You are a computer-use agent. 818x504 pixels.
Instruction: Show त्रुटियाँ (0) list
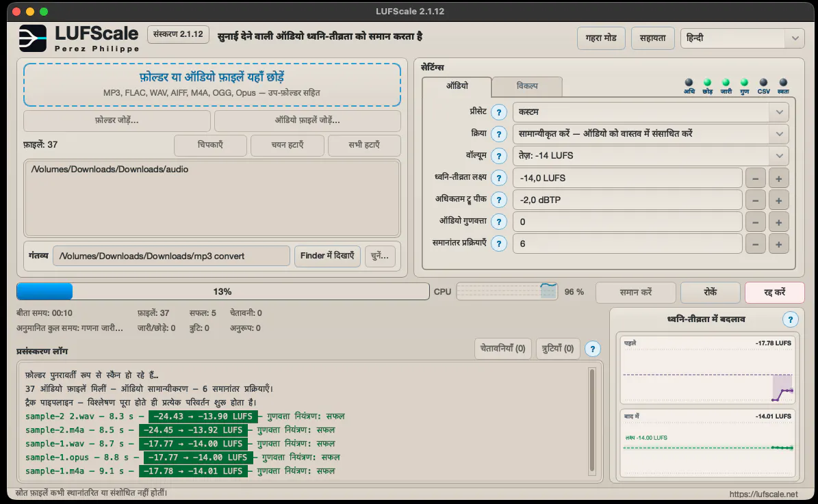point(558,349)
